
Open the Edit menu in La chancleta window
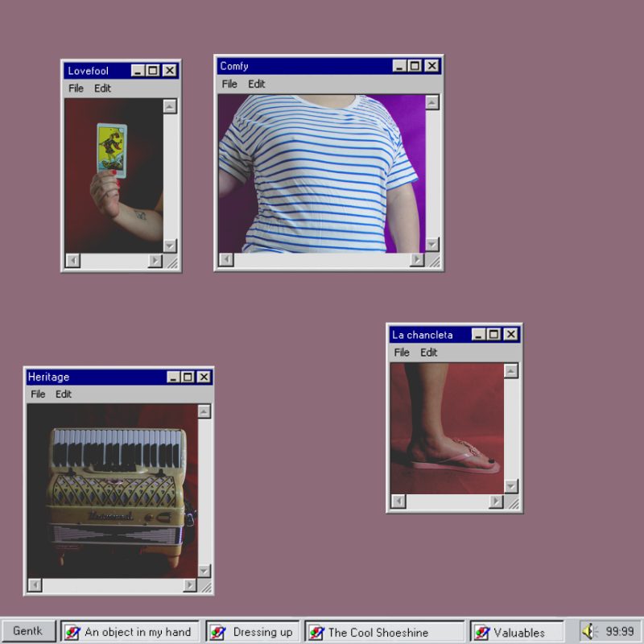pyautogui.click(x=429, y=353)
